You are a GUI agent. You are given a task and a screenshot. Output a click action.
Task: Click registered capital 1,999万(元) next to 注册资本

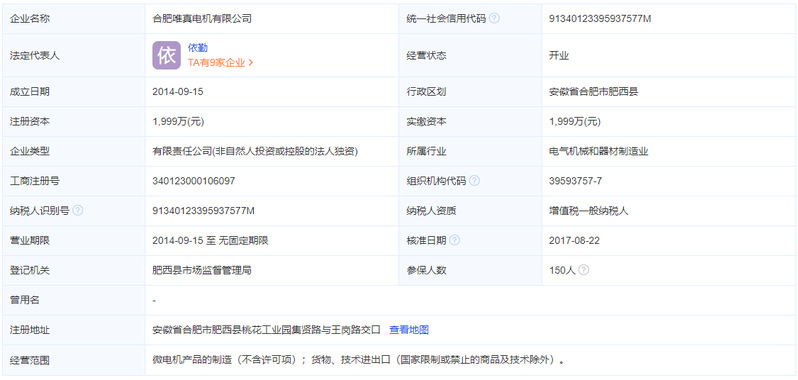click(x=178, y=122)
